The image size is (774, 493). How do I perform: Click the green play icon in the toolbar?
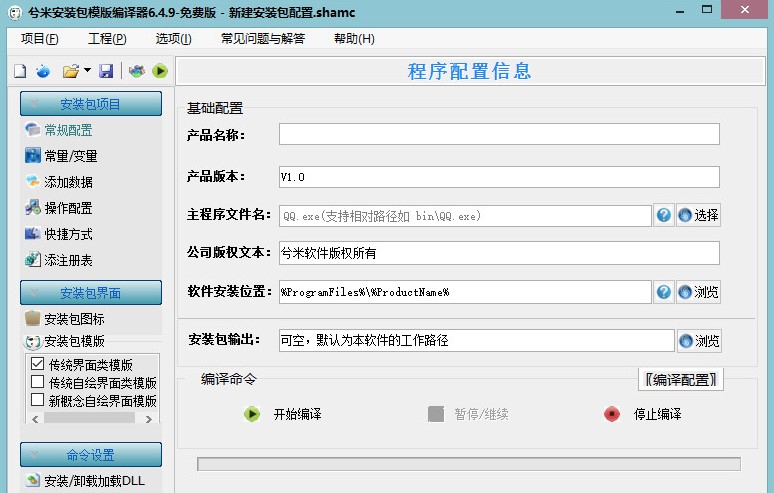(160, 71)
